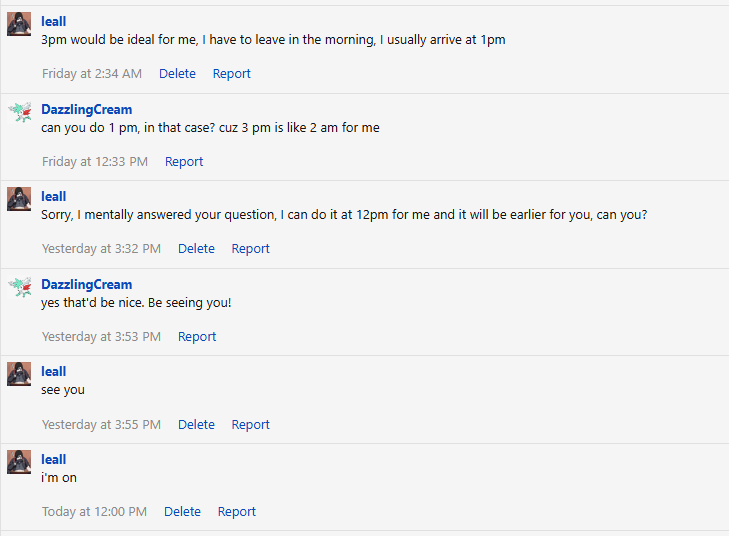Click the leall username above "i'm on"

[53, 460]
